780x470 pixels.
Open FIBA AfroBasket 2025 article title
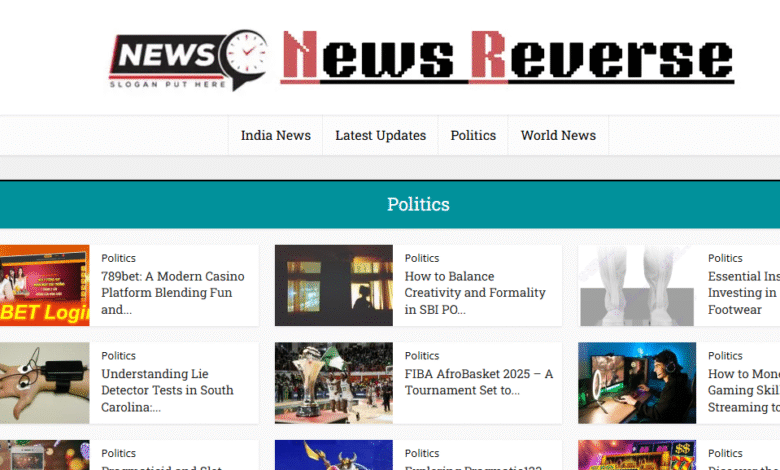click(478, 382)
